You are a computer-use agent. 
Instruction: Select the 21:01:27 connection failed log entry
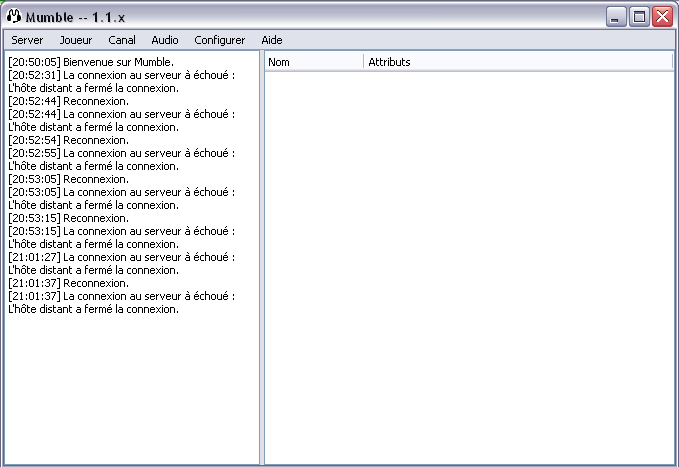pos(122,263)
